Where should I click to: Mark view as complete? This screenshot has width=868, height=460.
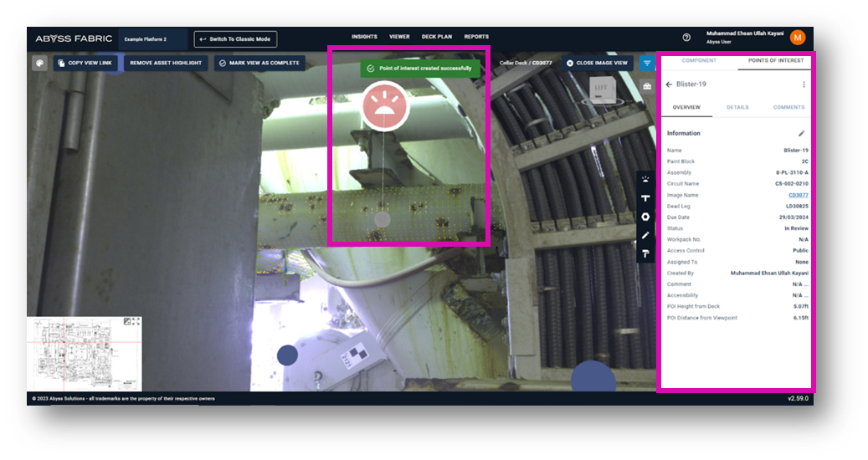[259, 63]
